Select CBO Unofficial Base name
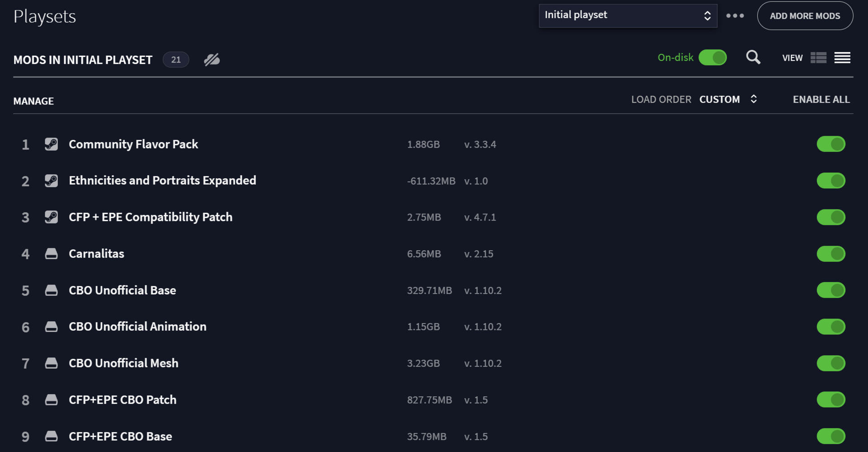The image size is (868, 452). [123, 290]
